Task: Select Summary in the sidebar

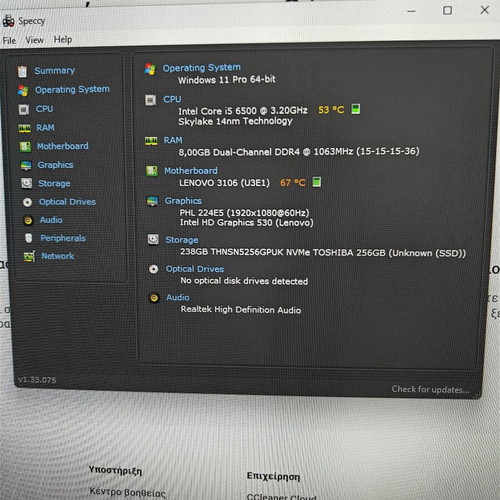Action: coord(55,71)
